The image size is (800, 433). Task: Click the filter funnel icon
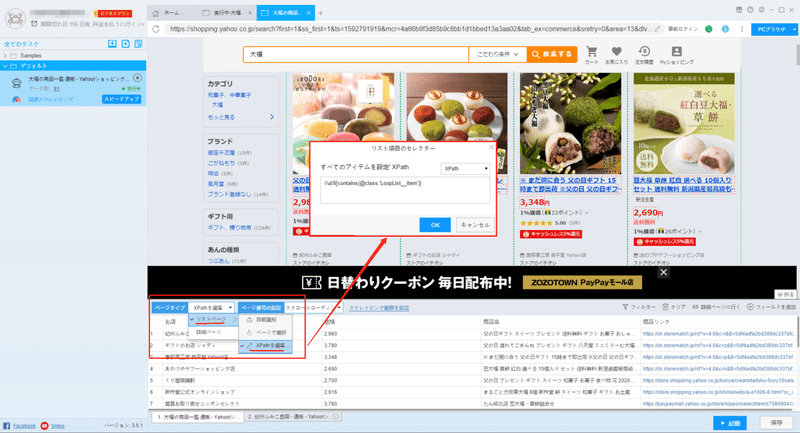(625, 307)
